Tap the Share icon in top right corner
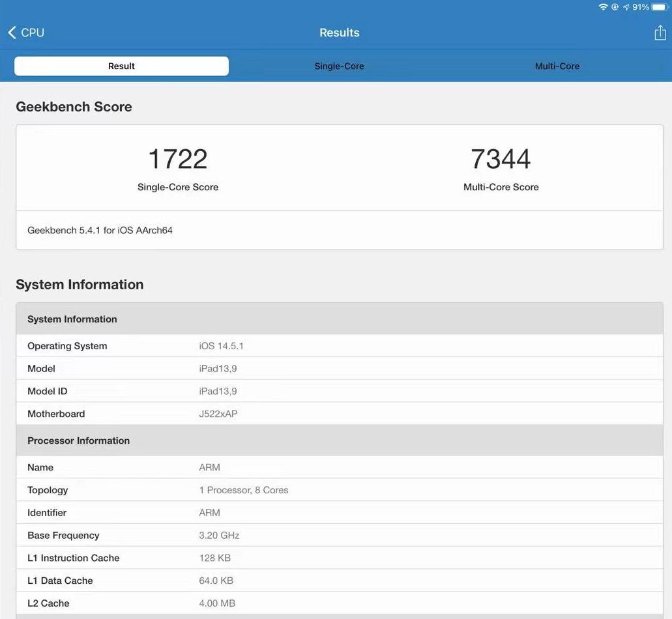 tap(660, 32)
